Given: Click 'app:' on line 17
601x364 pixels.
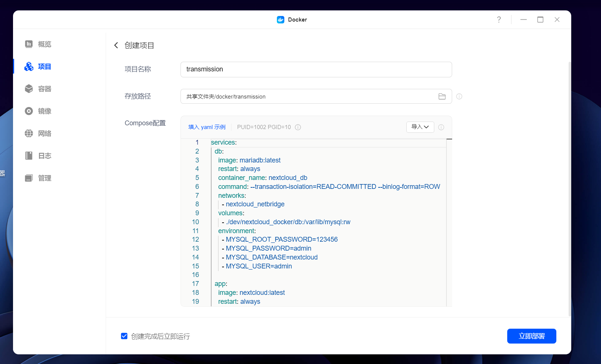Looking at the screenshot, I should coord(221,284).
